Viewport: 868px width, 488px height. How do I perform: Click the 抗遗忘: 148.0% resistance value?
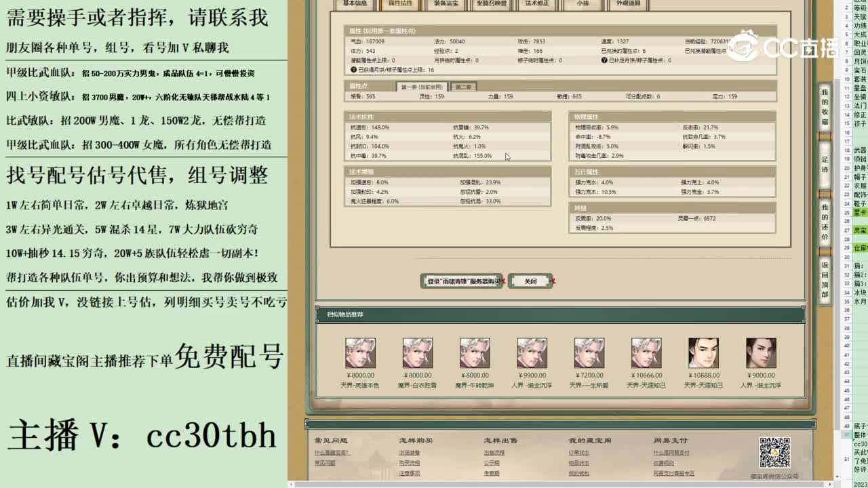[x=370, y=127]
